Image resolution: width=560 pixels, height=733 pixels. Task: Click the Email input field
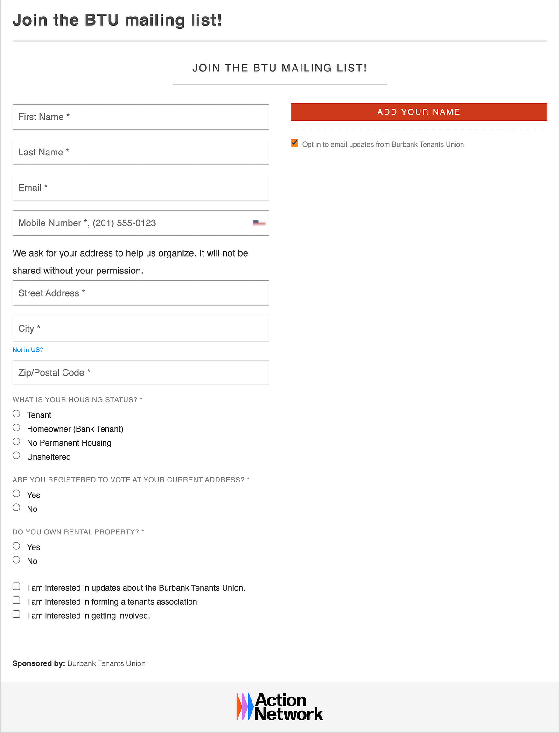pyautogui.click(x=140, y=188)
